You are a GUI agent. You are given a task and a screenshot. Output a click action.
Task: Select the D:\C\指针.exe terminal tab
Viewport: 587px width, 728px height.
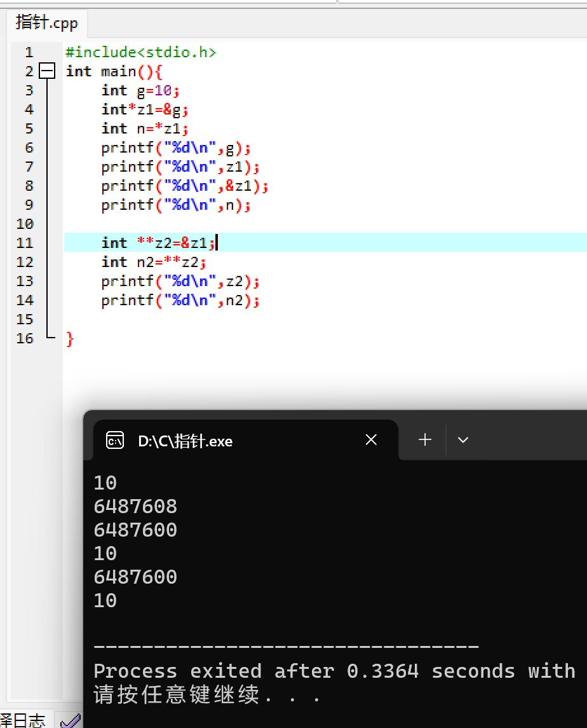pyautogui.click(x=245, y=440)
